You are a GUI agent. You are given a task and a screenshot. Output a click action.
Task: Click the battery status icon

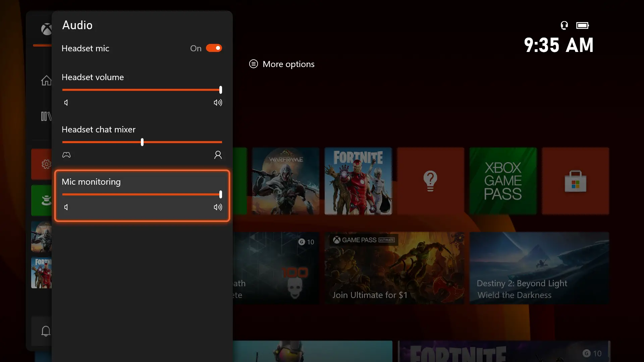click(582, 25)
